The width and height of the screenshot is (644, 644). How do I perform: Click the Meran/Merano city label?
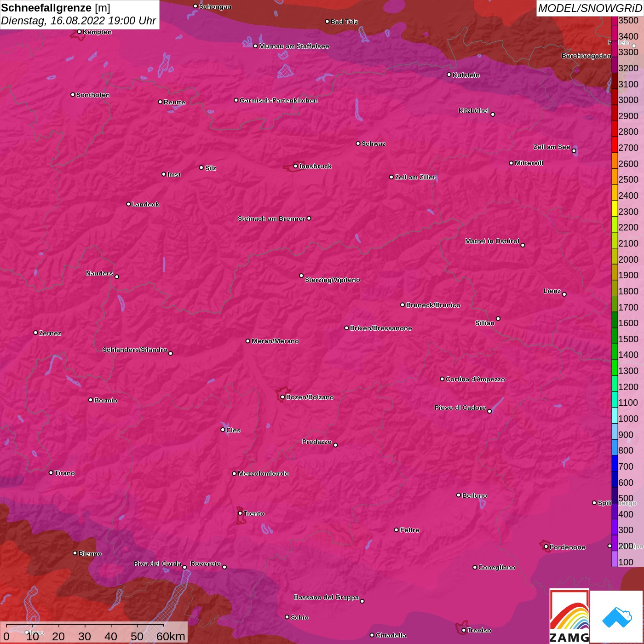(x=275, y=341)
